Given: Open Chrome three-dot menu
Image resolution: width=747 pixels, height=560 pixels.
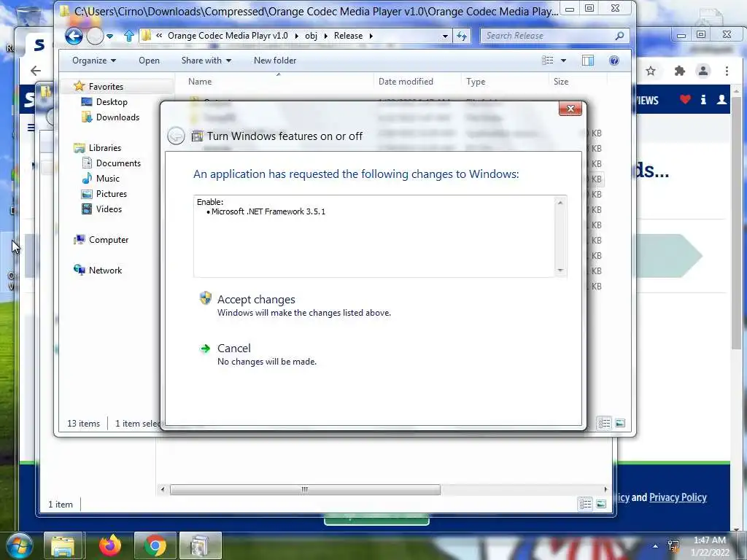Looking at the screenshot, I should click(727, 71).
